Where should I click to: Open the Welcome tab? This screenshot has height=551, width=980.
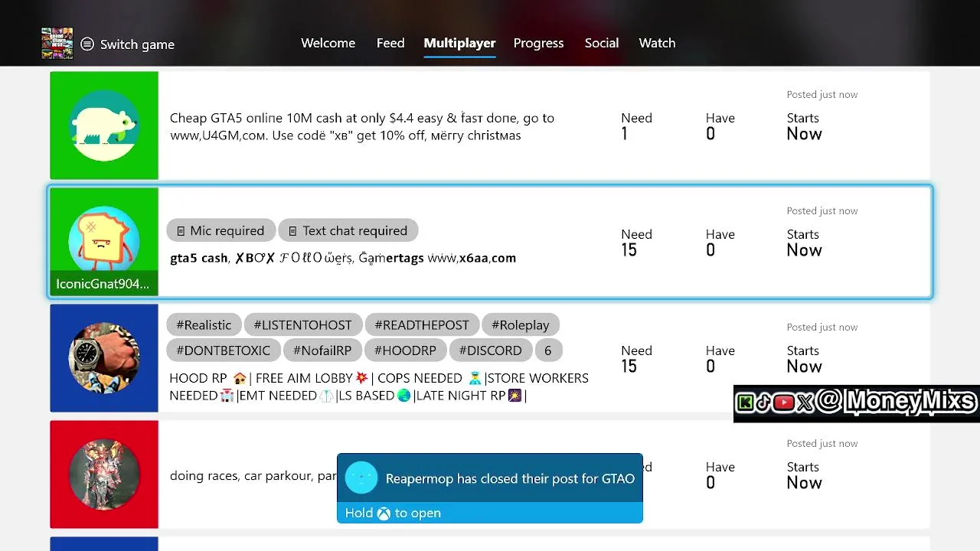pos(328,43)
